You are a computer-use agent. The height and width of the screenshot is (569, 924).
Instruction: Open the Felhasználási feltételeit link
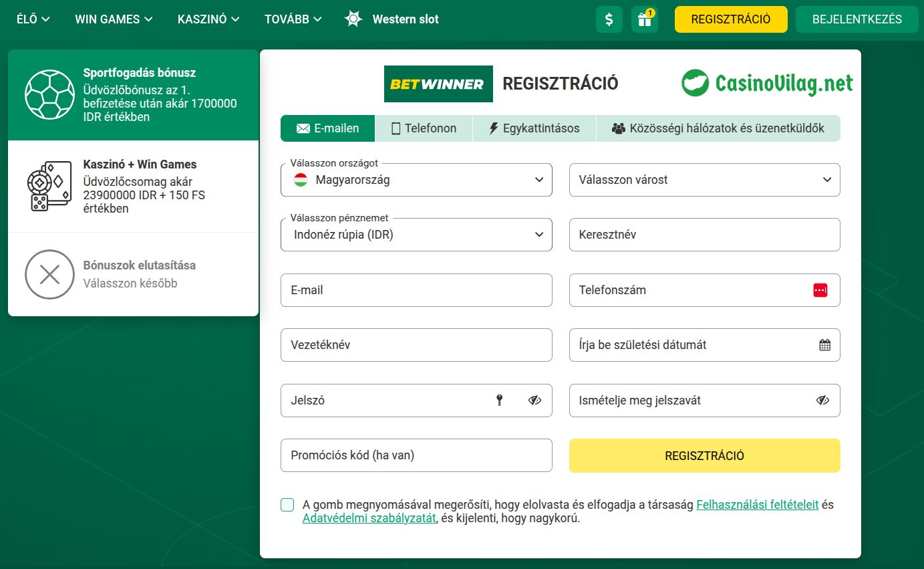(758, 505)
